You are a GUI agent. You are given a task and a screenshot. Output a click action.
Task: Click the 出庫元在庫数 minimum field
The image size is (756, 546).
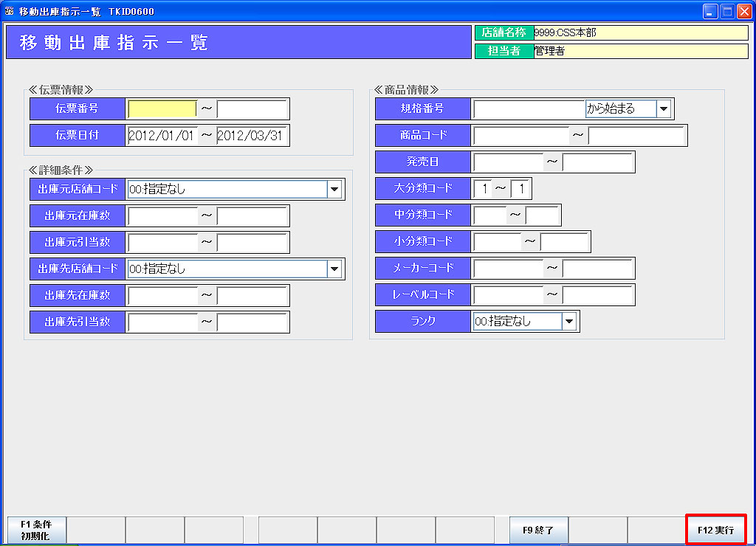pos(162,216)
